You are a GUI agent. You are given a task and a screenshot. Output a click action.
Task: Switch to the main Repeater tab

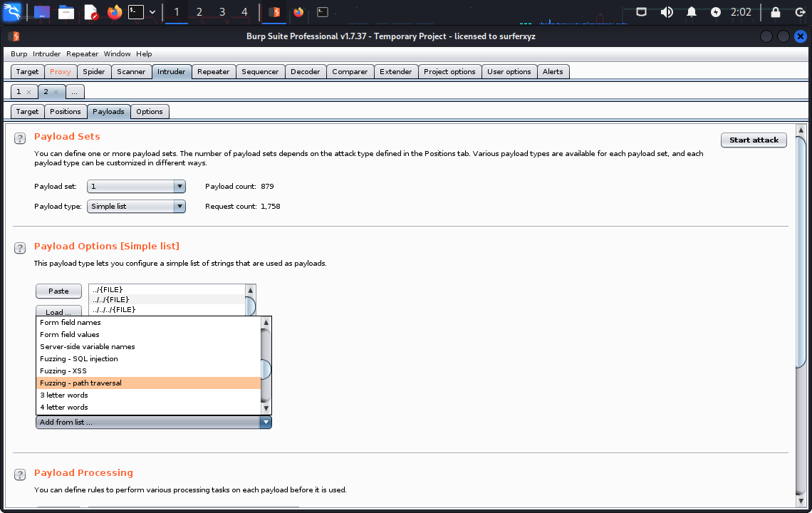(x=214, y=71)
